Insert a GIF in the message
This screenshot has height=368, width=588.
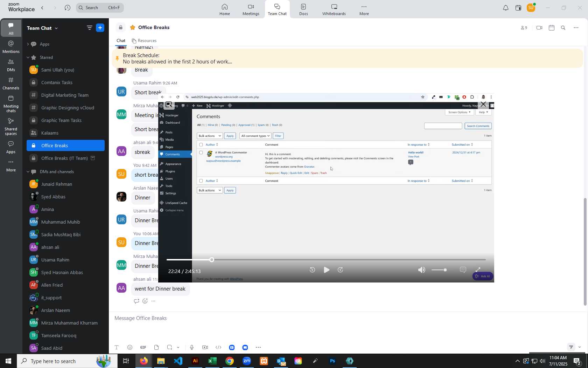(x=143, y=347)
